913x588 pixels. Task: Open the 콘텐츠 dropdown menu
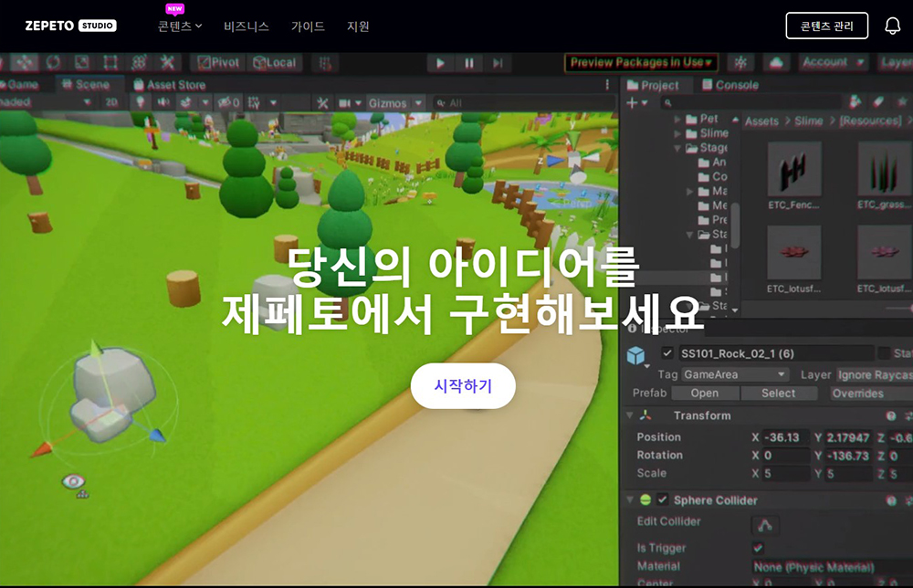[x=180, y=26]
